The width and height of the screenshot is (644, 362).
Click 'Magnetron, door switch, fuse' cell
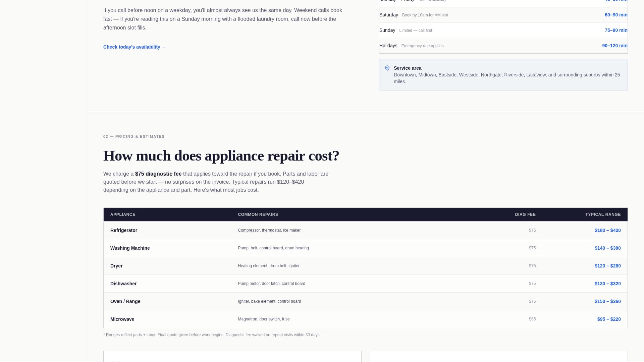coord(264,319)
